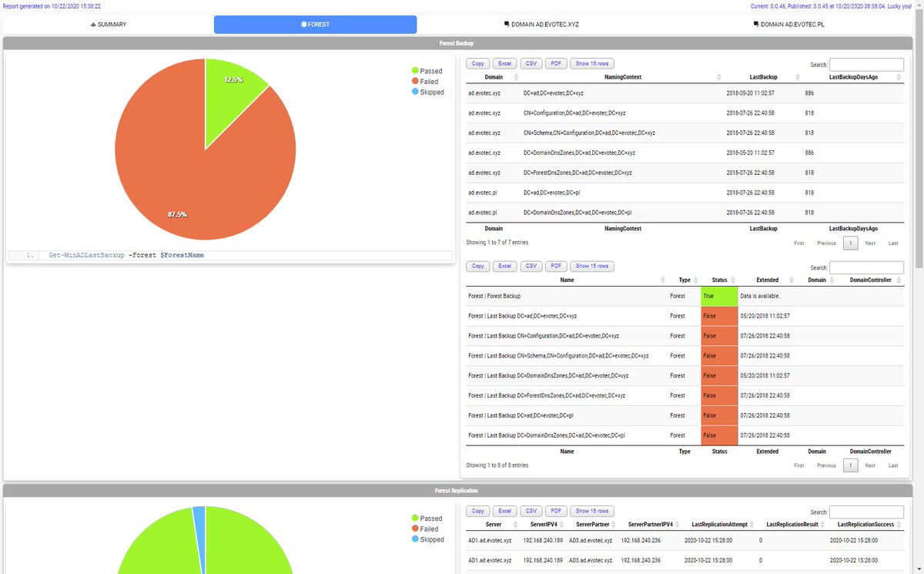The height and width of the screenshot is (574, 924).
Task: Click Show 15 rows on the Forest Backup table
Action: pos(591,63)
